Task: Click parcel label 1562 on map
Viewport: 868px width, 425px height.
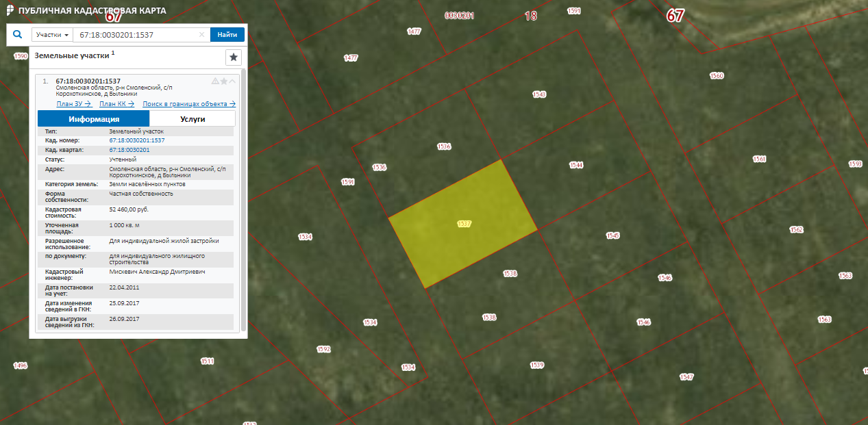Action: pyautogui.click(x=796, y=230)
